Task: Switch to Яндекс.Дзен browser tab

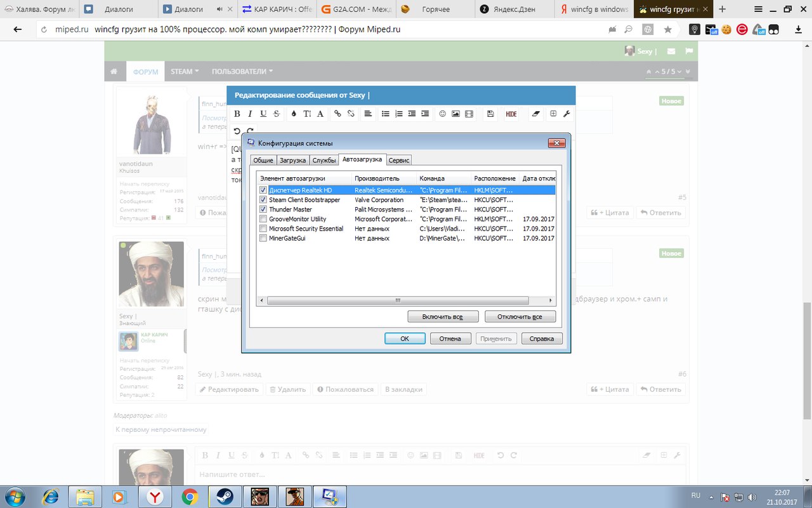Action: (x=514, y=10)
